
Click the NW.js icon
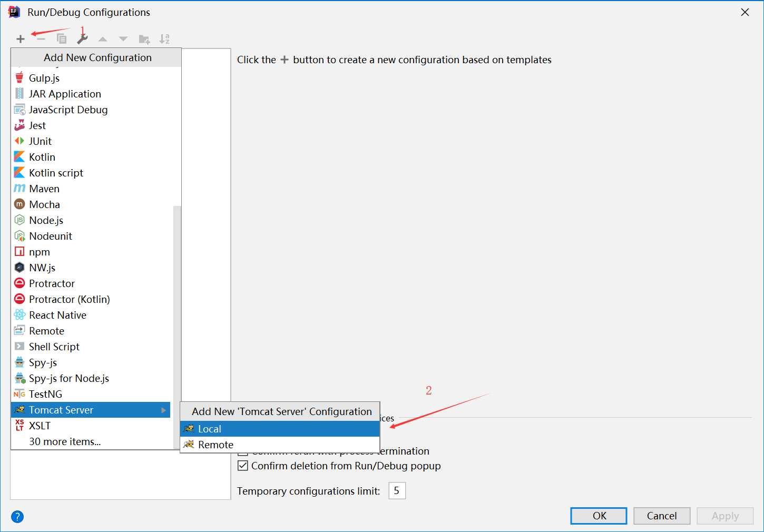coord(19,268)
